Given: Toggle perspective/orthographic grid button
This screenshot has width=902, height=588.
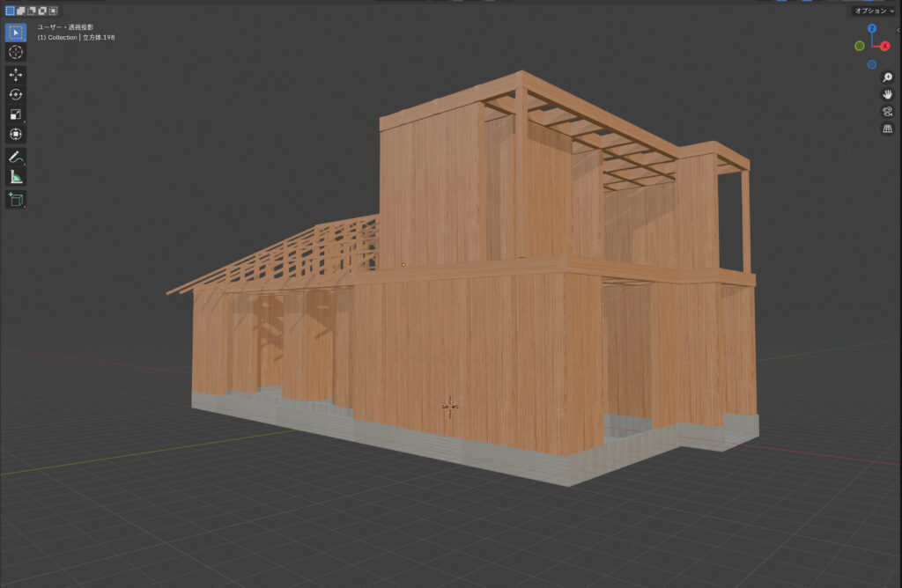Looking at the screenshot, I should [x=888, y=129].
